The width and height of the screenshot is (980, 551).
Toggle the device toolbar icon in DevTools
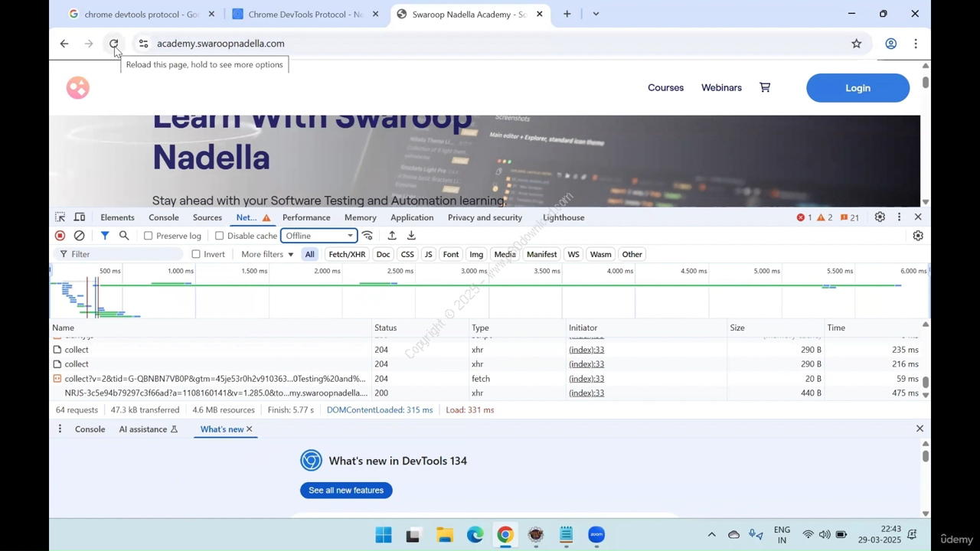pos(80,217)
